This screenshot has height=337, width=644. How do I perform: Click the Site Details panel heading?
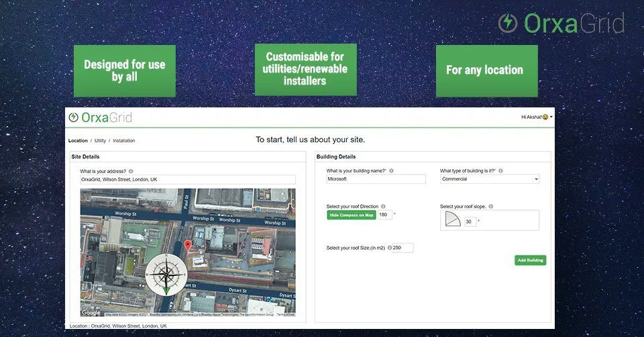tap(85, 156)
